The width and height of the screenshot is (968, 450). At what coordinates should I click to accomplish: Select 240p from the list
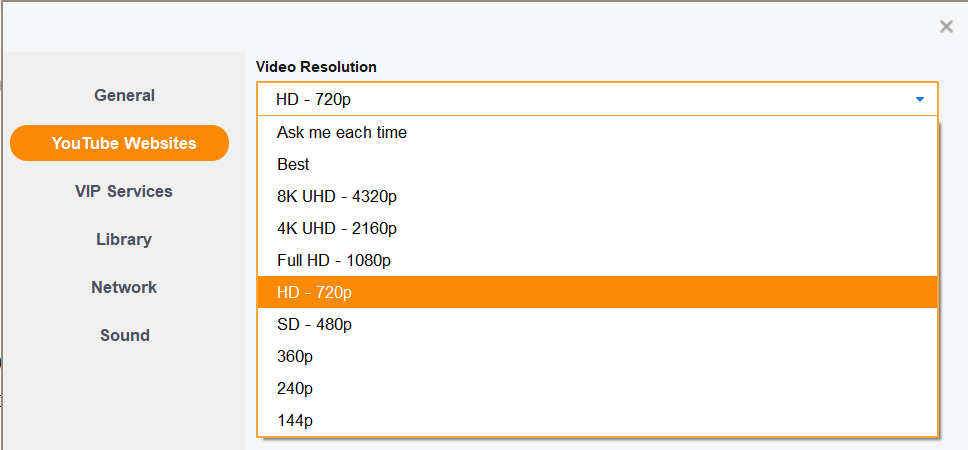[x=295, y=388]
